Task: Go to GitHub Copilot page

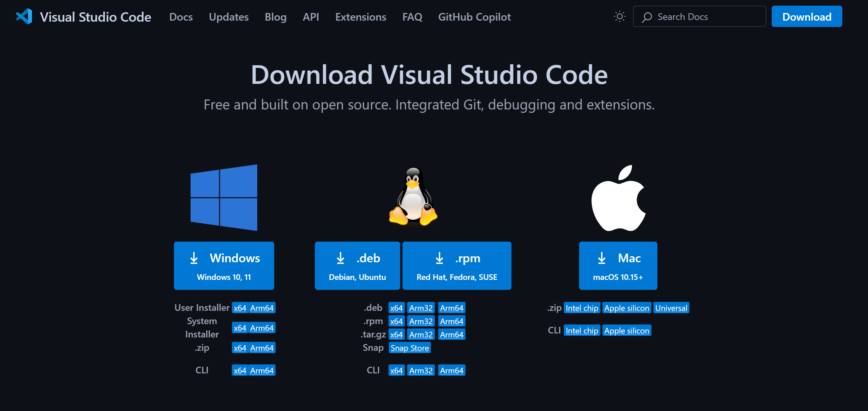Action: pyautogui.click(x=474, y=17)
